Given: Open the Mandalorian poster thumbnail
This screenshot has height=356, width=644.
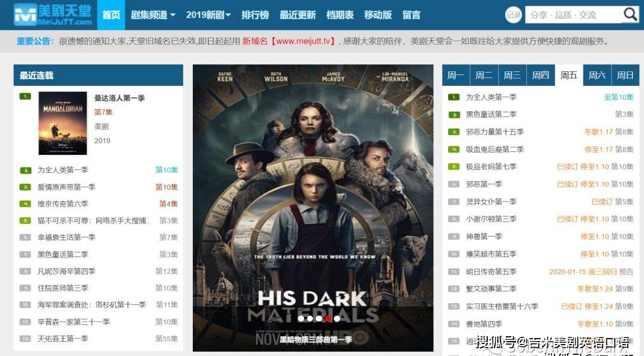Looking at the screenshot, I should tap(63, 123).
